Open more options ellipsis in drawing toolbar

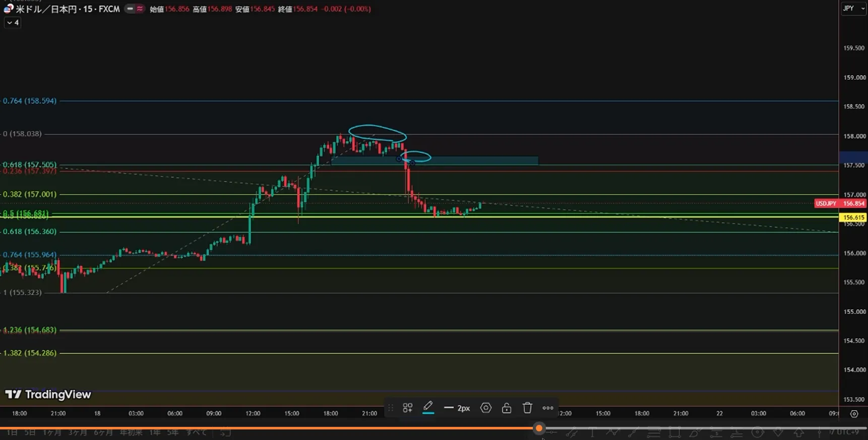(x=548, y=408)
